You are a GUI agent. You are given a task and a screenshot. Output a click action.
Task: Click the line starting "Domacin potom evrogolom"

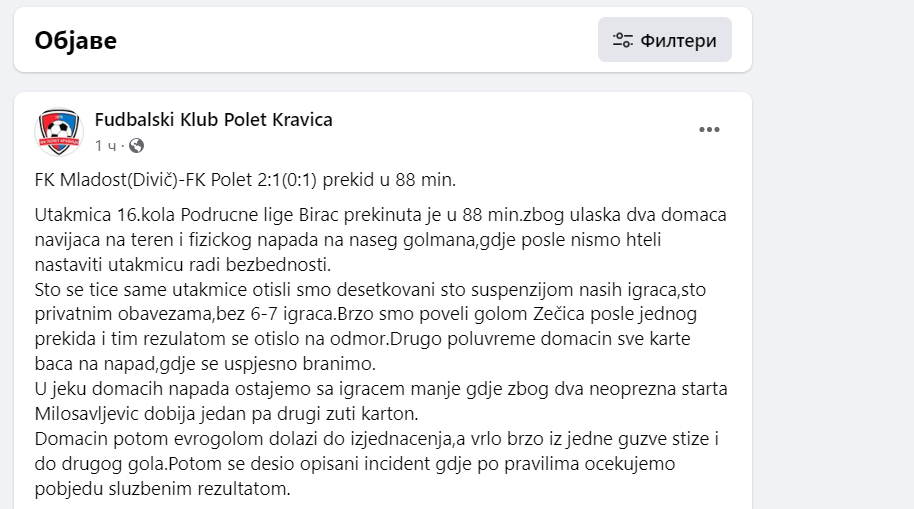pos(150,440)
